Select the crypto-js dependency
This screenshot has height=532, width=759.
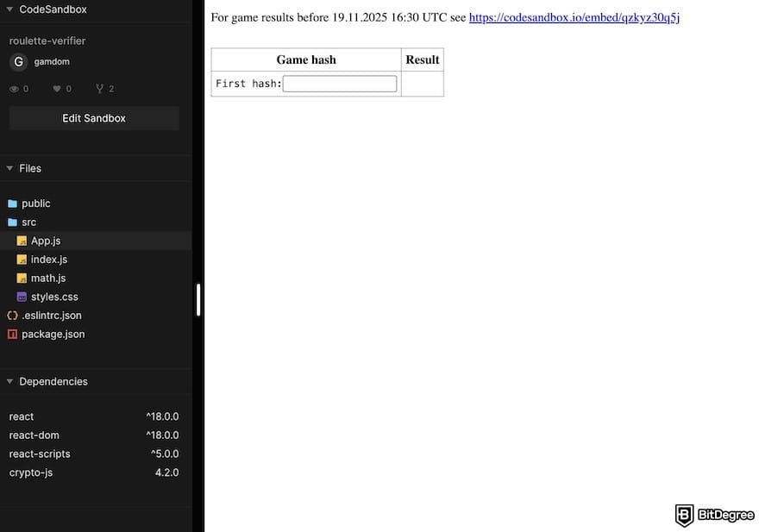point(31,473)
